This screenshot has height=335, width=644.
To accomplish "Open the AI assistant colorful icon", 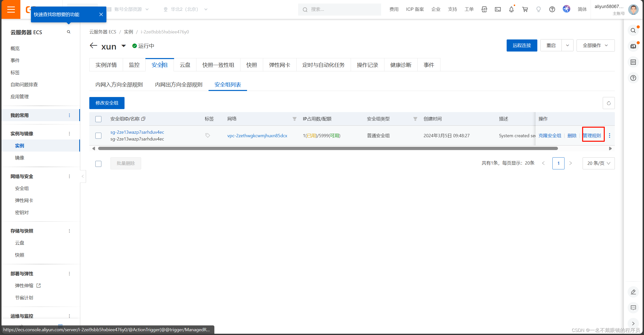I will (567, 9).
